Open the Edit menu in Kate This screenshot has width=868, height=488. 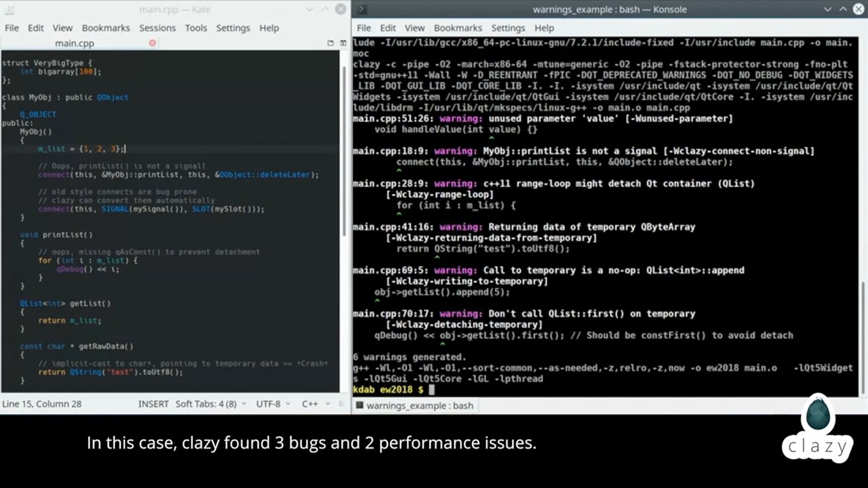36,28
